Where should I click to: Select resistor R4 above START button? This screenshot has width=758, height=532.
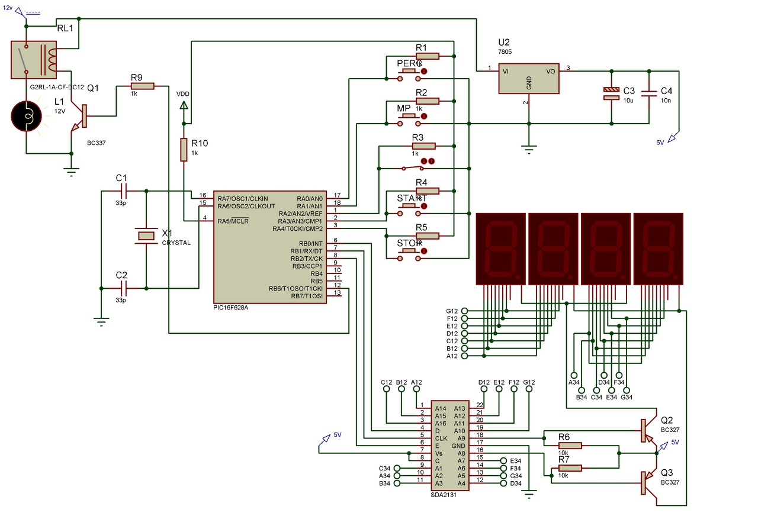pyautogui.click(x=427, y=191)
